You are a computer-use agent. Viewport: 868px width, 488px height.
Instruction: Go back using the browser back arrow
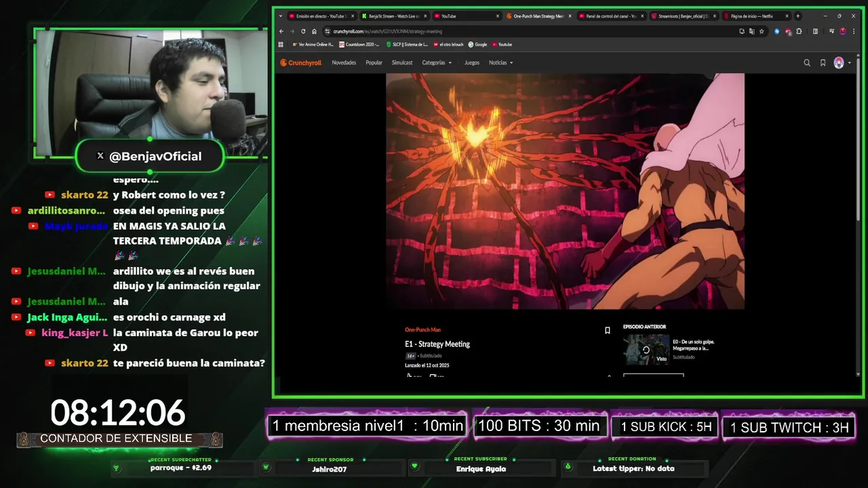coord(281,31)
